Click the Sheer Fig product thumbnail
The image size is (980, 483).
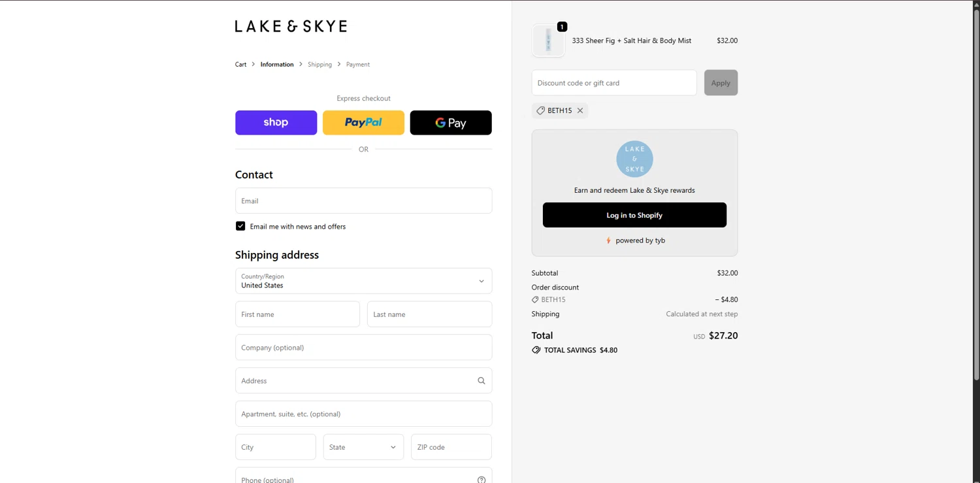click(x=548, y=41)
